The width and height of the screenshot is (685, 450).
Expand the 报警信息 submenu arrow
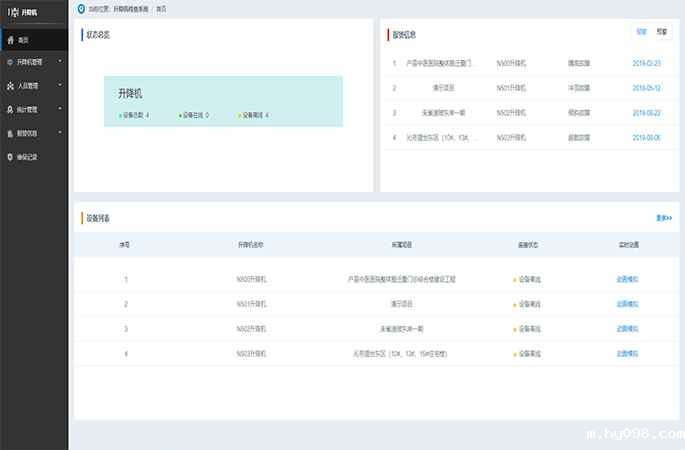pyautogui.click(x=60, y=133)
